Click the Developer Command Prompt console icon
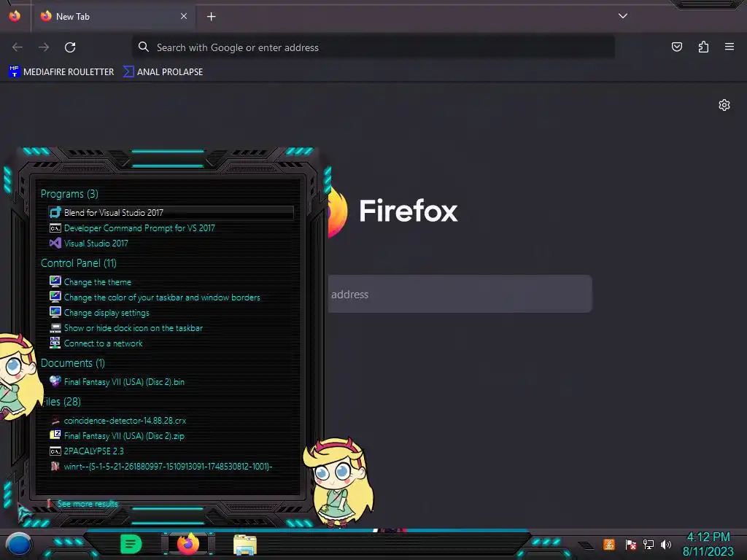 pyautogui.click(x=55, y=228)
